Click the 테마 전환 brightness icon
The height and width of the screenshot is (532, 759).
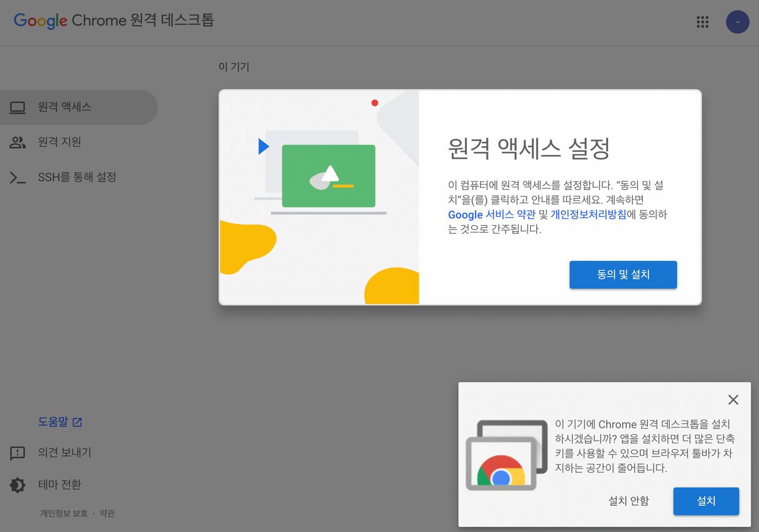(18, 485)
